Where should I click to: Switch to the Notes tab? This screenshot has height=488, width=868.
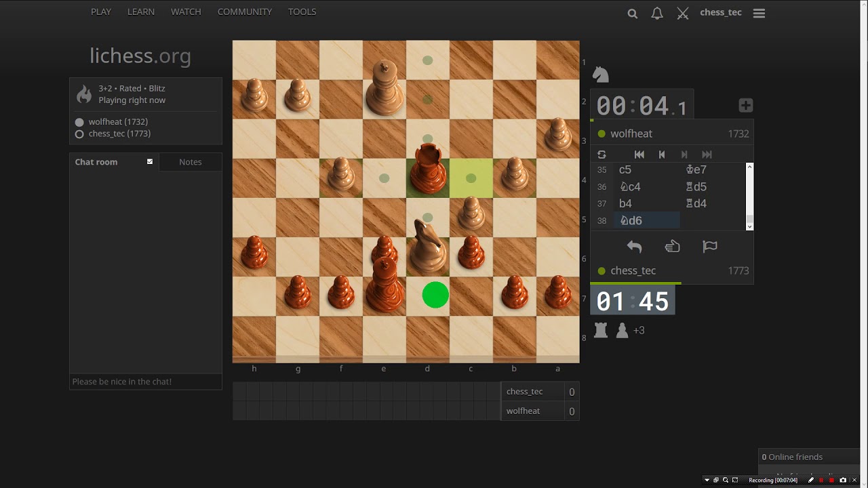tap(191, 162)
